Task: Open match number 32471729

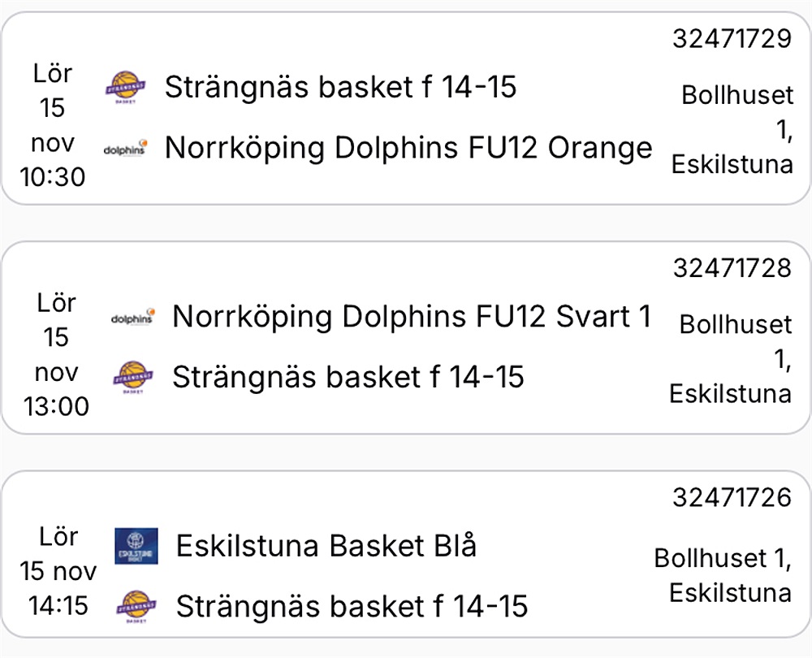Action: coord(732,38)
